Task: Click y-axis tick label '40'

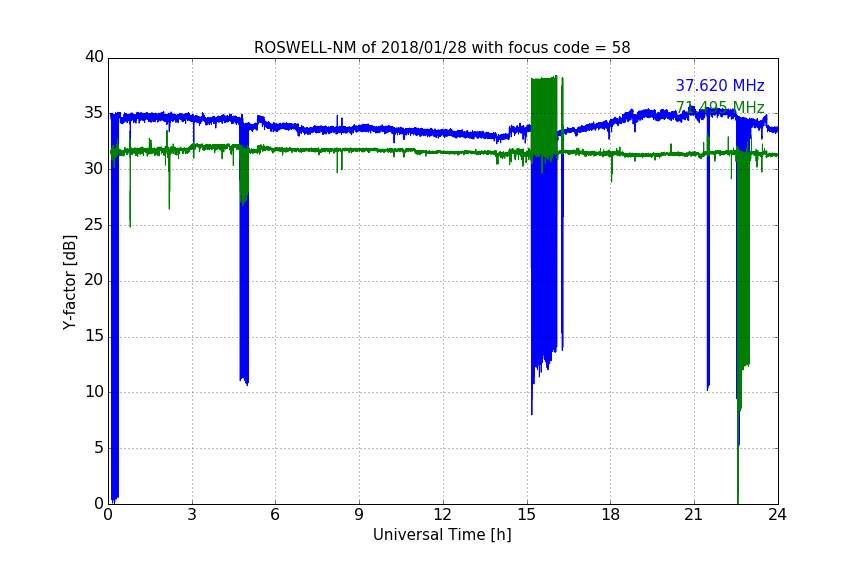Action: (94, 57)
